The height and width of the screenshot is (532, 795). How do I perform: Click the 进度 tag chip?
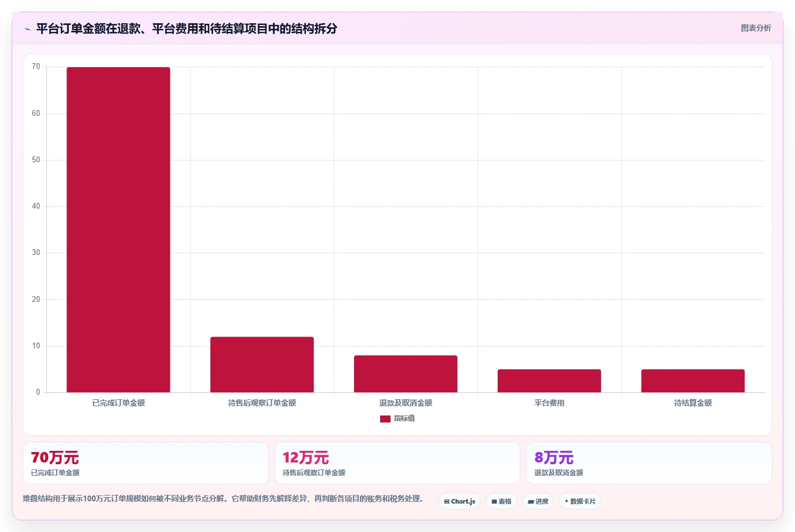(538, 501)
